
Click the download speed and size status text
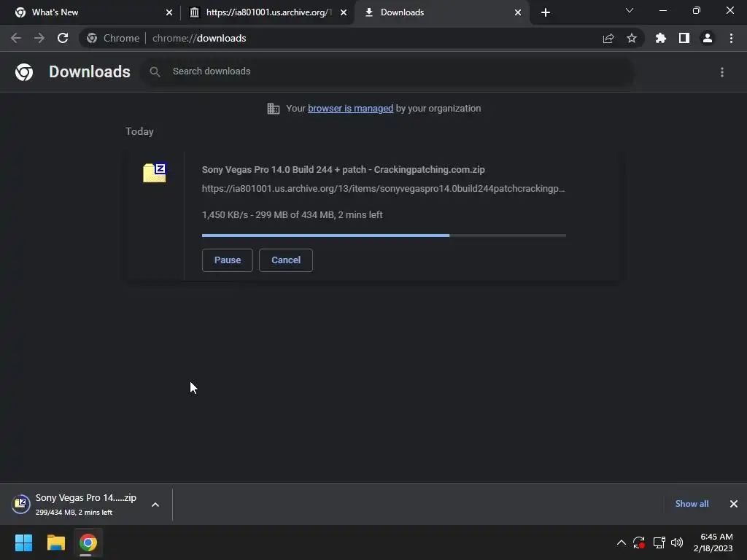coord(292,215)
